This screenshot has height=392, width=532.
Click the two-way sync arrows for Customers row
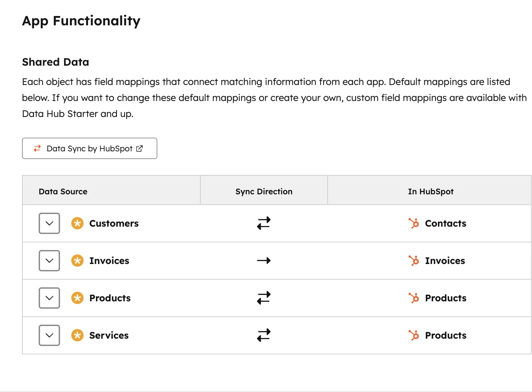[x=264, y=223]
